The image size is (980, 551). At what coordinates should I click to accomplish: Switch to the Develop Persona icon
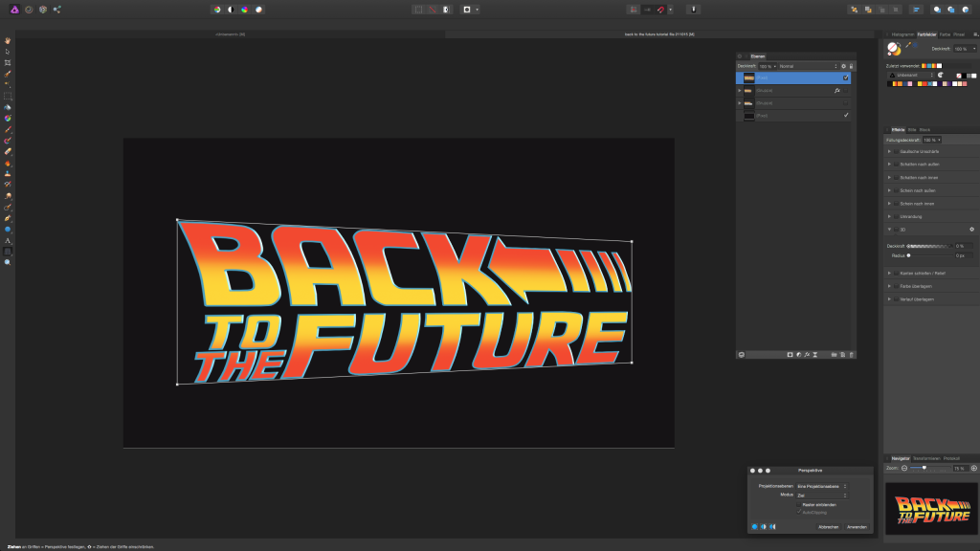click(x=43, y=10)
